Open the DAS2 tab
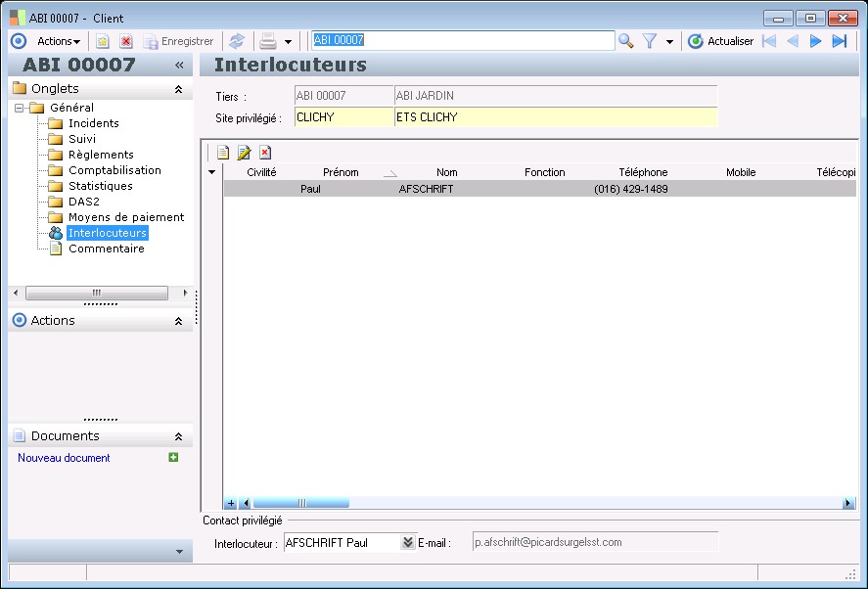The width and height of the screenshot is (868, 589). [x=83, y=202]
